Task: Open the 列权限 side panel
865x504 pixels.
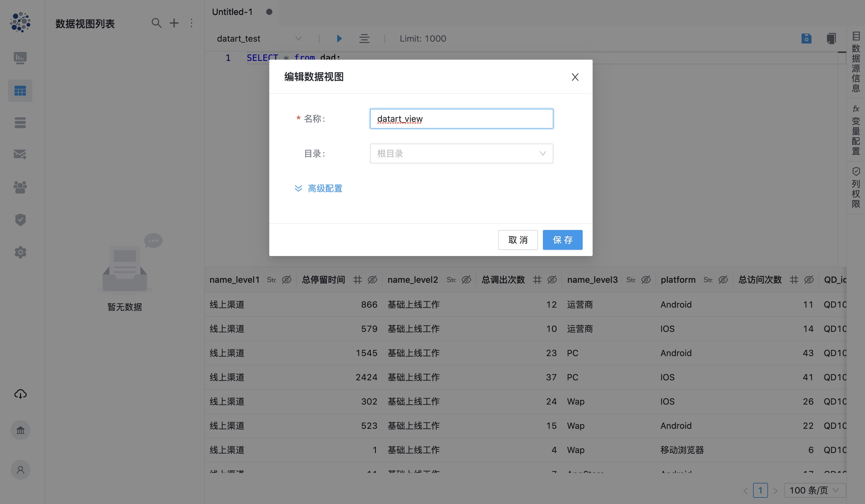Action: [x=856, y=188]
